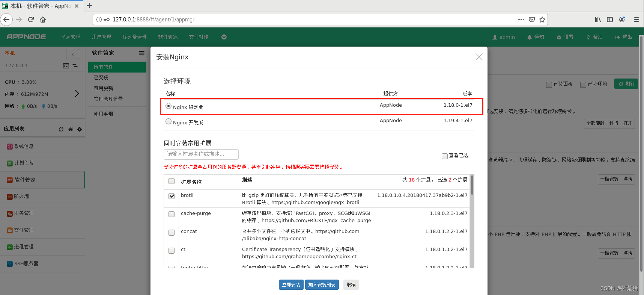The width and height of the screenshot is (644, 295).
Task: Check the cache-purge extension checkbox
Action: [x=172, y=214]
